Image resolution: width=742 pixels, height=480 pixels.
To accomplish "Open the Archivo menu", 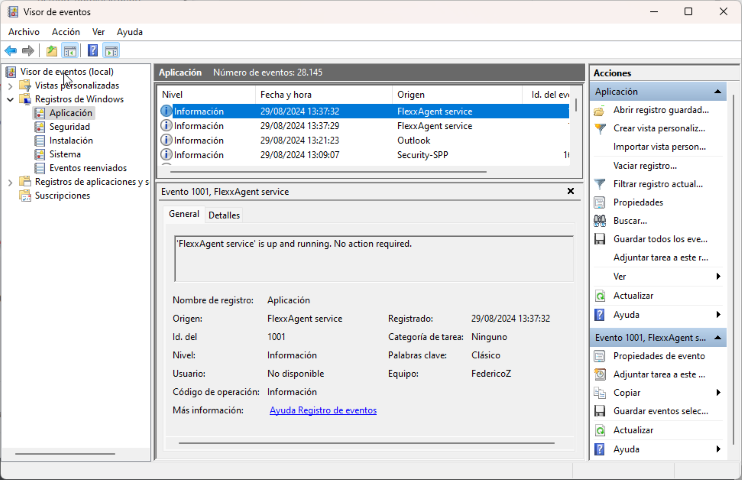I will (x=24, y=32).
